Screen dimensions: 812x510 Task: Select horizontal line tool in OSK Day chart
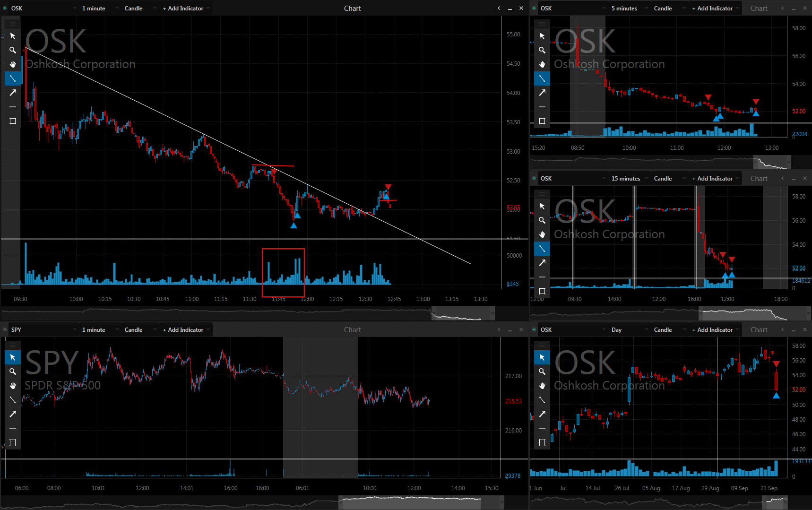pyautogui.click(x=542, y=428)
